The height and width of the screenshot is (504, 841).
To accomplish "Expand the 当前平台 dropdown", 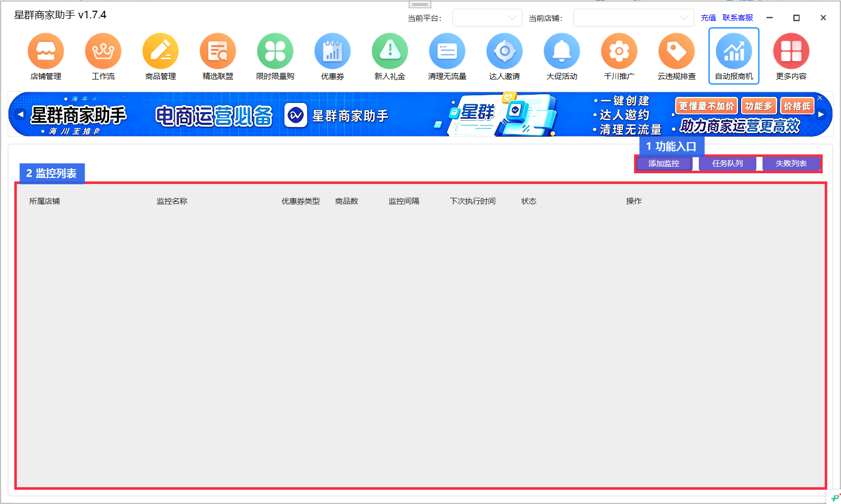I will pos(487,18).
